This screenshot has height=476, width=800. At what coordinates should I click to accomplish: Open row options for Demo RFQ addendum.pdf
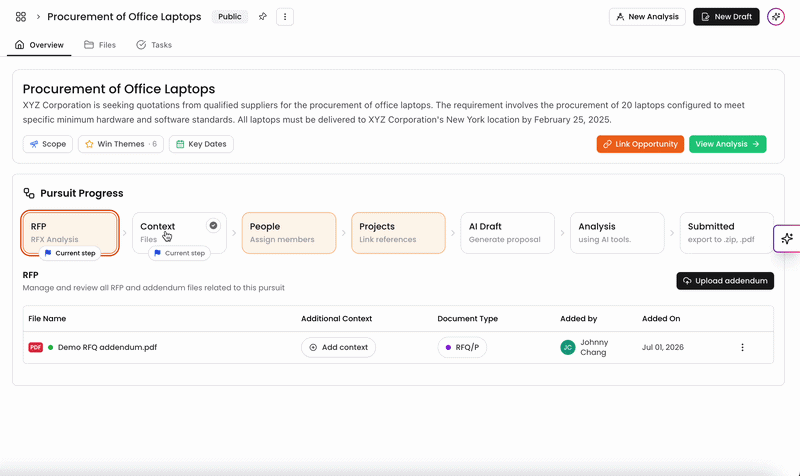pyautogui.click(x=742, y=347)
